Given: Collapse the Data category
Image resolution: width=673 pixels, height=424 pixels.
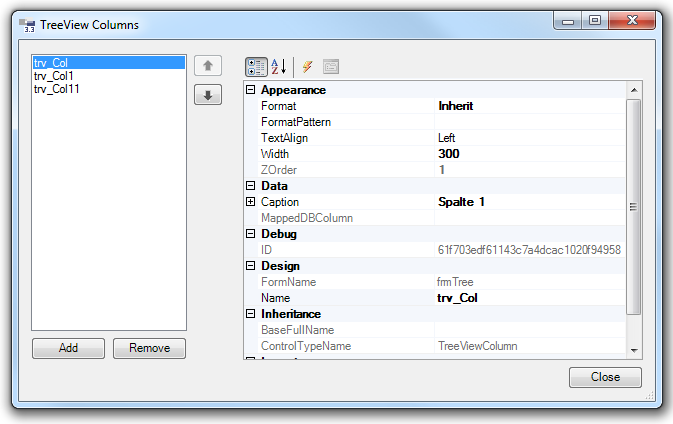Looking at the screenshot, I should (250, 186).
